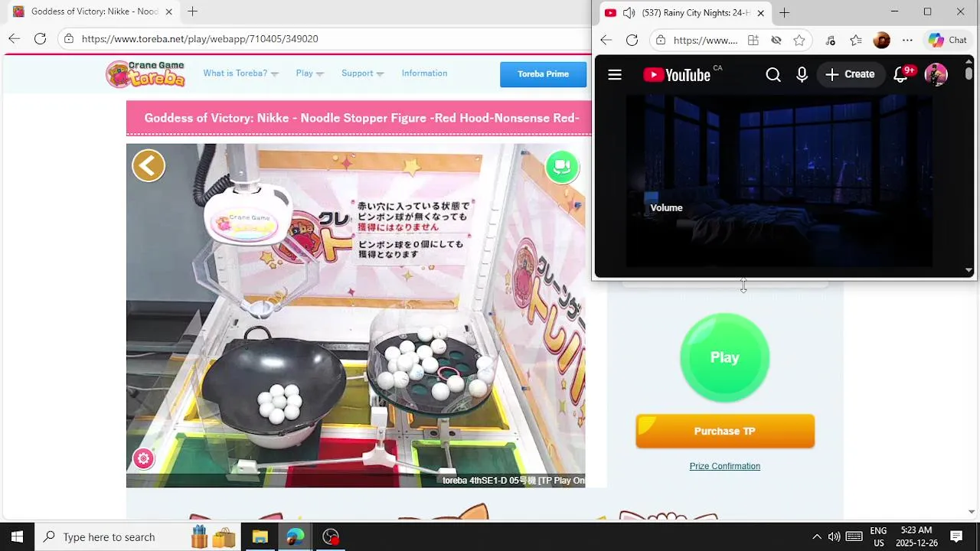
Task: Click the green Play button
Action: [724, 357]
